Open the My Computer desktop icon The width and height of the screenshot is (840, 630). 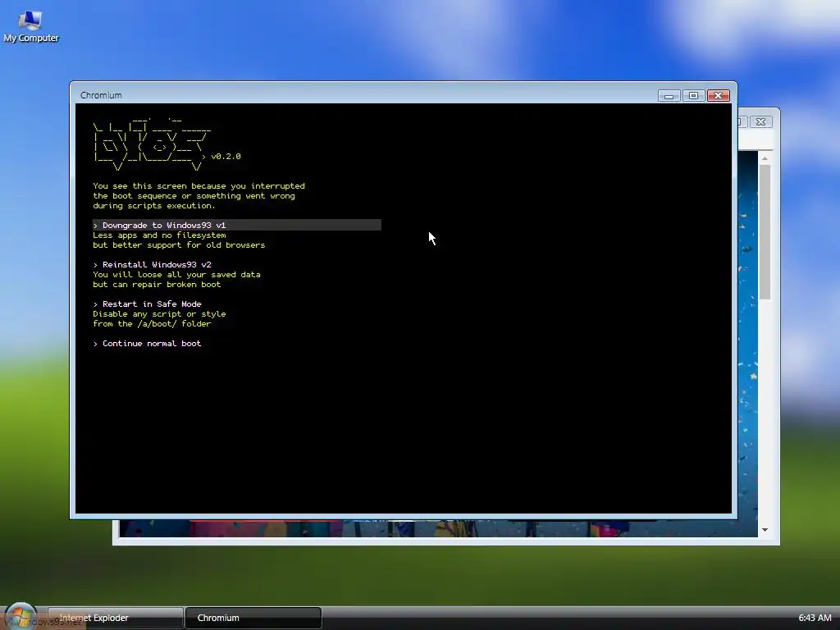point(30,26)
